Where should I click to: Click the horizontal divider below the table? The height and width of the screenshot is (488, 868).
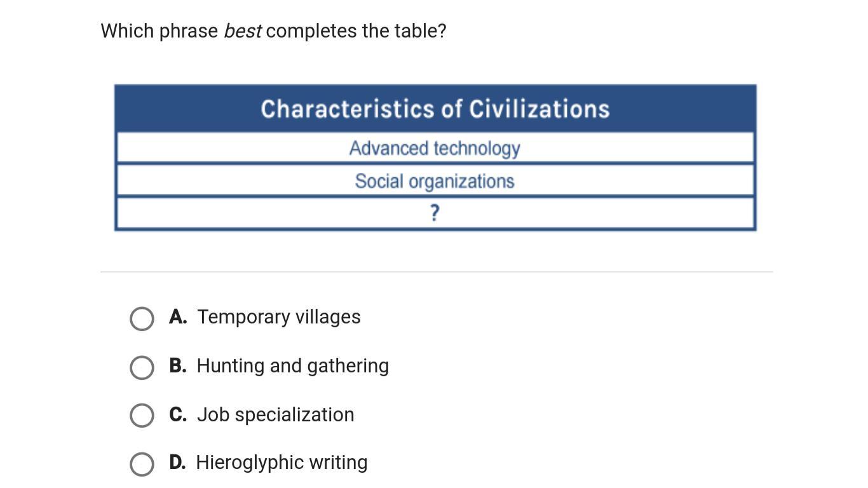[x=436, y=272]
